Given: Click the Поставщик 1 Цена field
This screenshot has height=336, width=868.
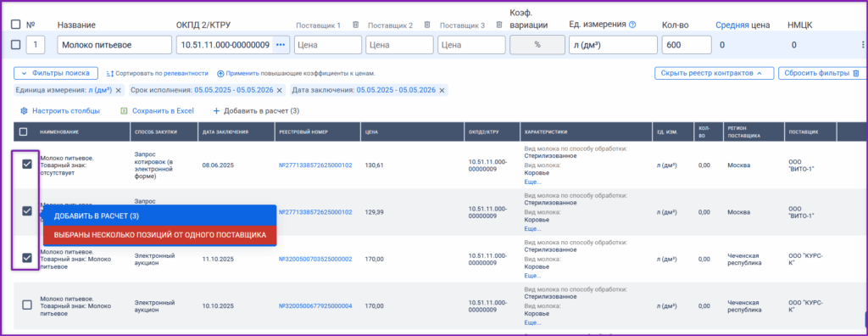Looking at the screenshot, I should [x=328, y=45].
